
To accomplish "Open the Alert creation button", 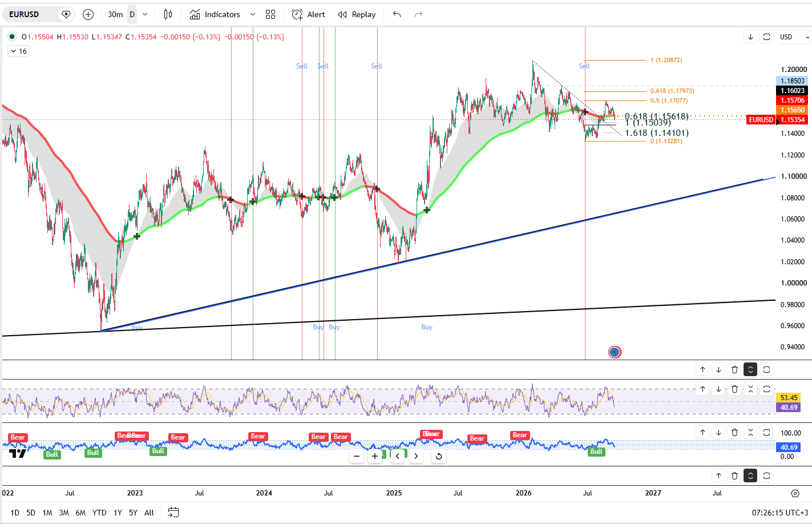I will (x=308, y=14).
